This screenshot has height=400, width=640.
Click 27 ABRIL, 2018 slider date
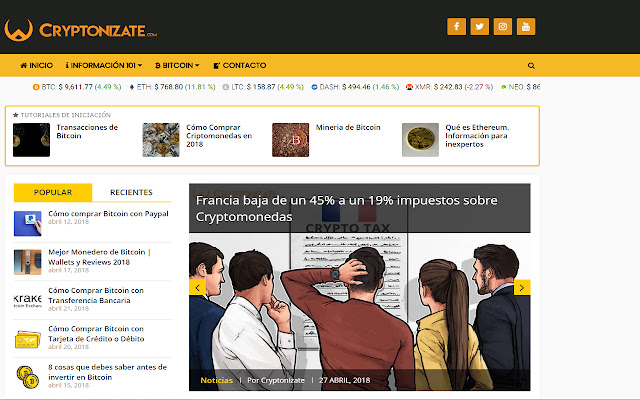pyautogui.click(x=344, y=380)
